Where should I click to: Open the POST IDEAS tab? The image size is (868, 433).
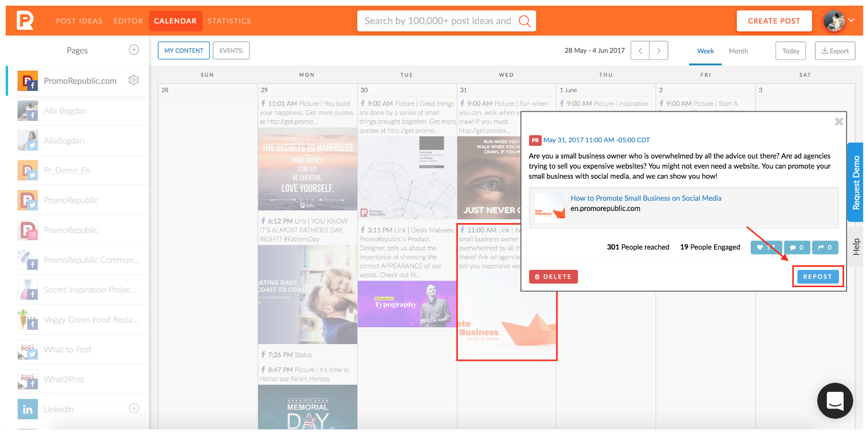click(79, 21)
